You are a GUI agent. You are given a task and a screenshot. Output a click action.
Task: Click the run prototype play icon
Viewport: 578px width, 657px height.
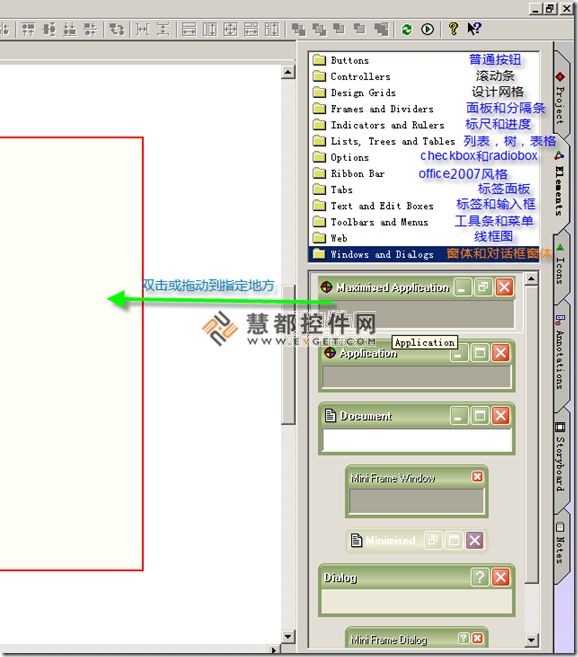pos(428,29)
